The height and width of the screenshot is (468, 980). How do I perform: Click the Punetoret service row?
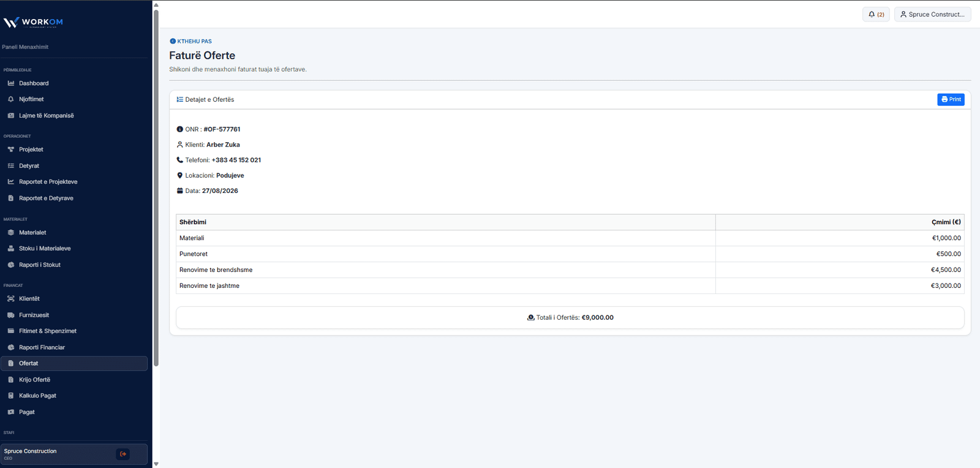click(570, 254)
